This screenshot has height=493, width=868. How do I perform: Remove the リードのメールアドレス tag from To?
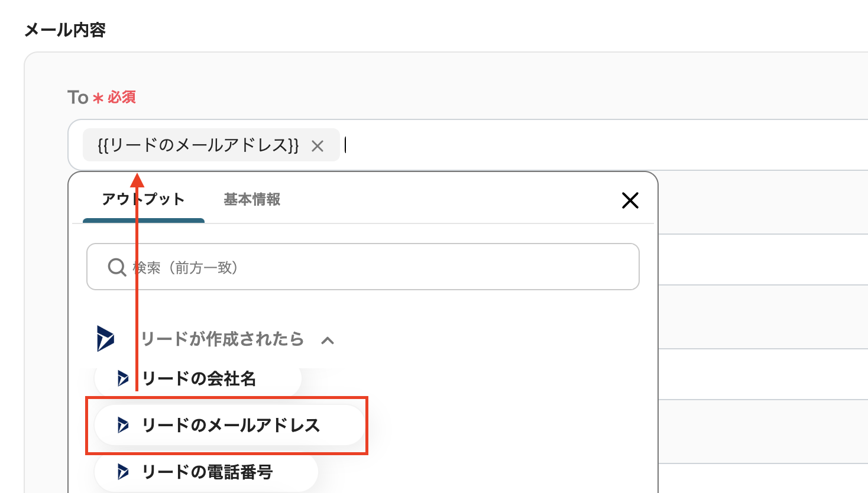[318, 146]
